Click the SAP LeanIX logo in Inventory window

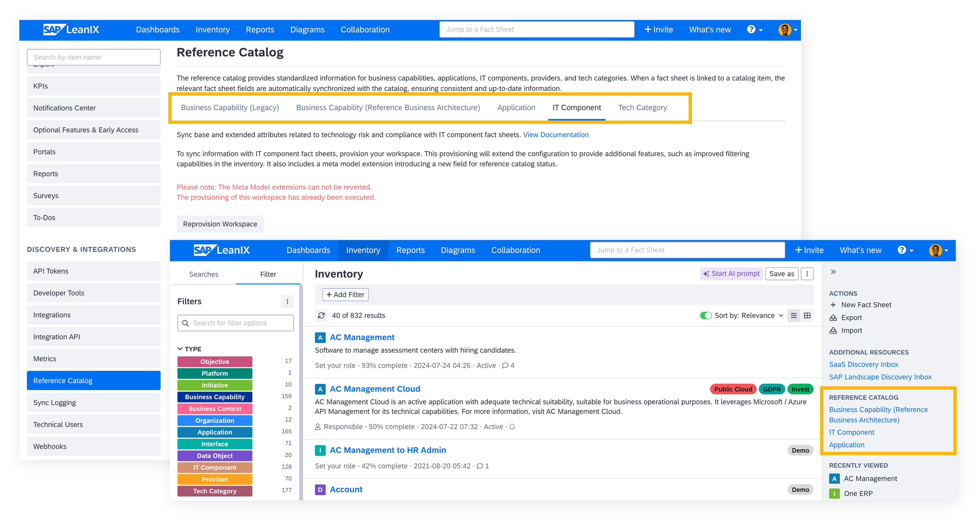click(221, 250)
